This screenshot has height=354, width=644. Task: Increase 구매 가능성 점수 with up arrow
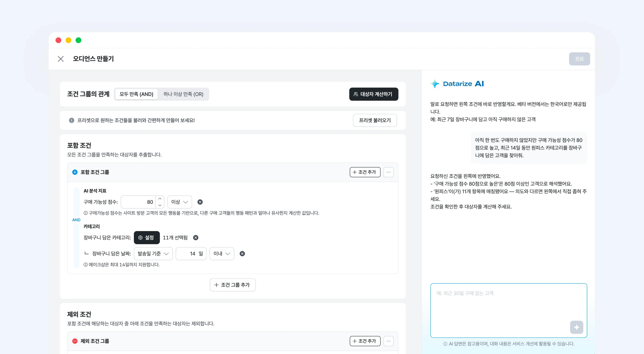pos(160,199)
